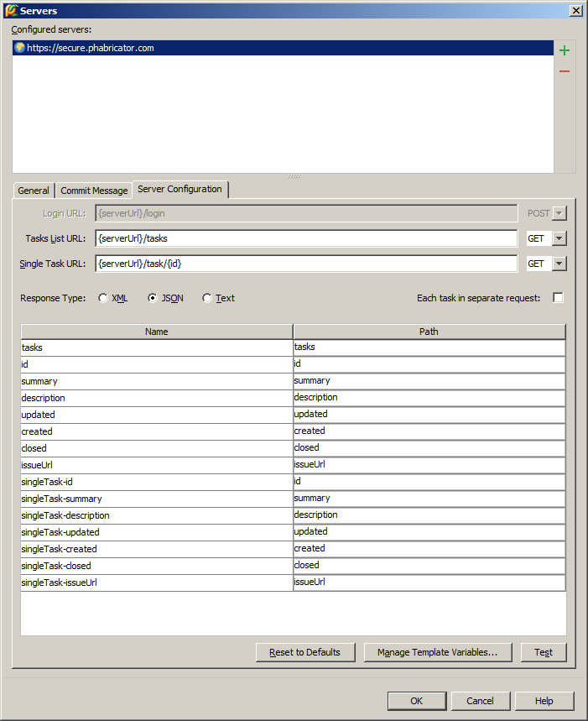Select the singleTask-summary Name cell

point(157,499)
